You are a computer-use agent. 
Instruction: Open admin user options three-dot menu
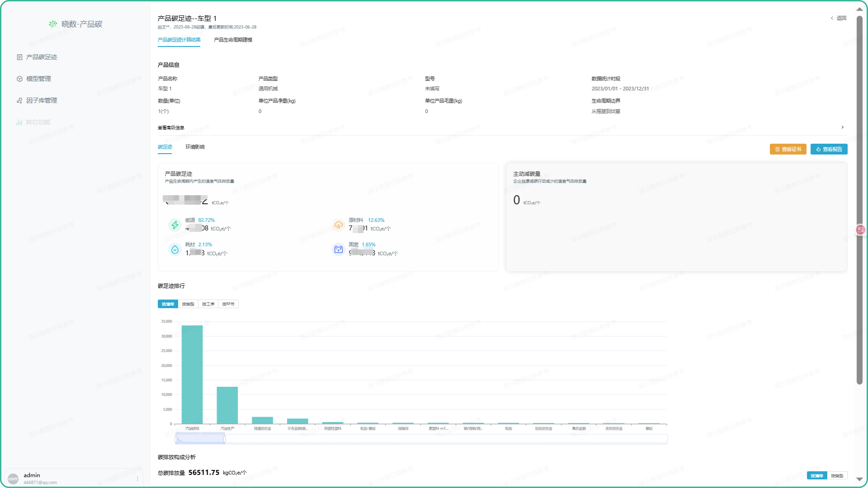tap(137, 479)
